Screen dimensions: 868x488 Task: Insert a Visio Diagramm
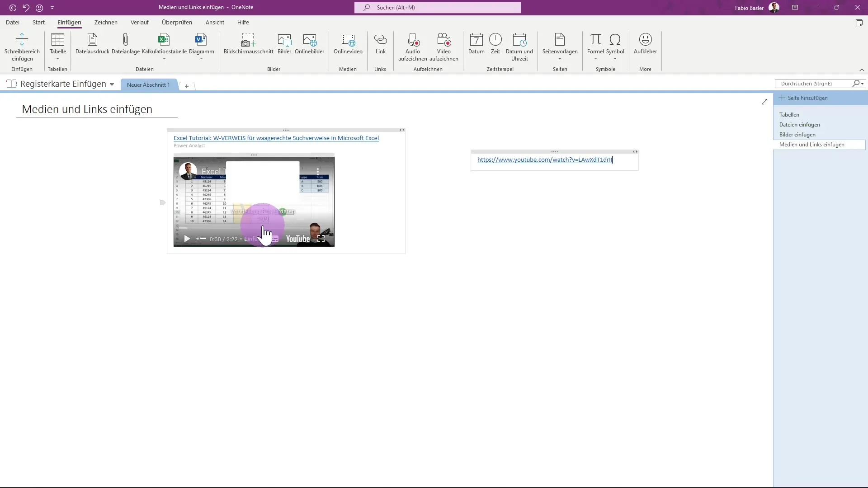(x=201, y=40)
